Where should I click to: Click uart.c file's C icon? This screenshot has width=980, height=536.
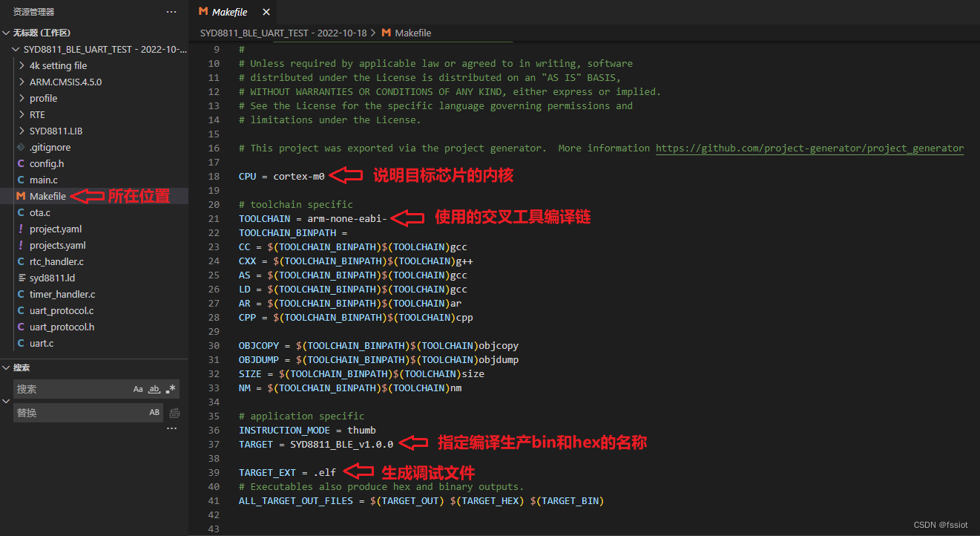pos(21,343)
